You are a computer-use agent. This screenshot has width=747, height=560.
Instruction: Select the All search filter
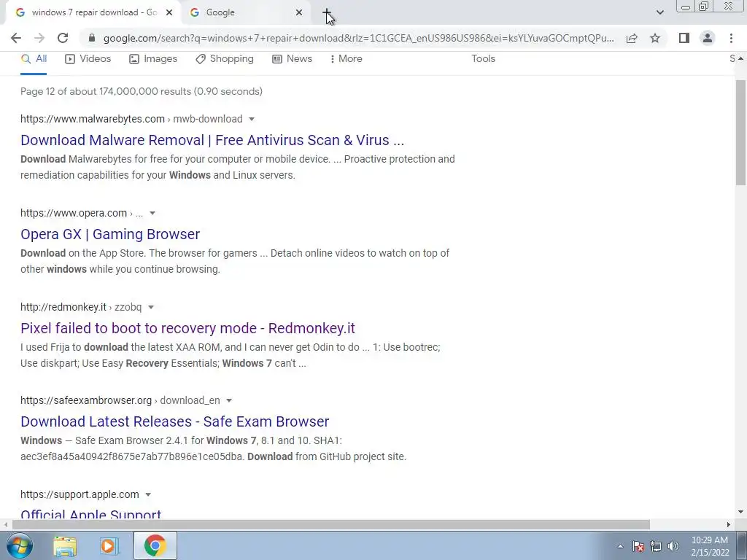[34, 59]
